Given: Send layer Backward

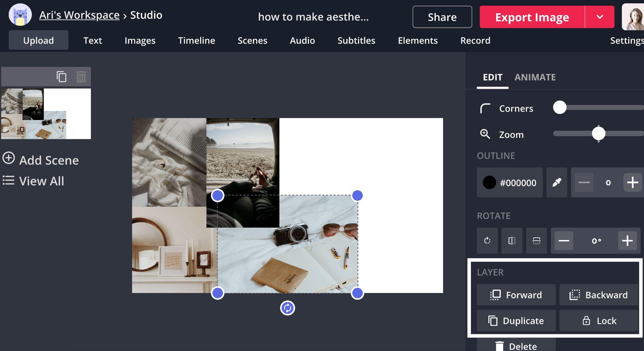Looking at the screenshot, I should click(599, 295).
